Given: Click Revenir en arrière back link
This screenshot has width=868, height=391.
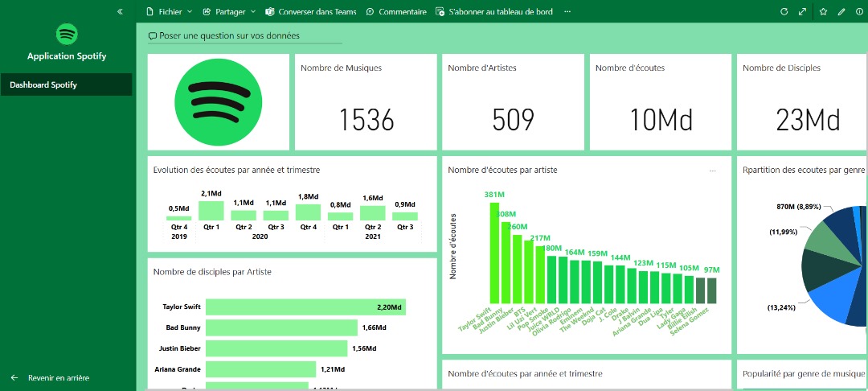Looking at the screenshot, I should 58,377.
